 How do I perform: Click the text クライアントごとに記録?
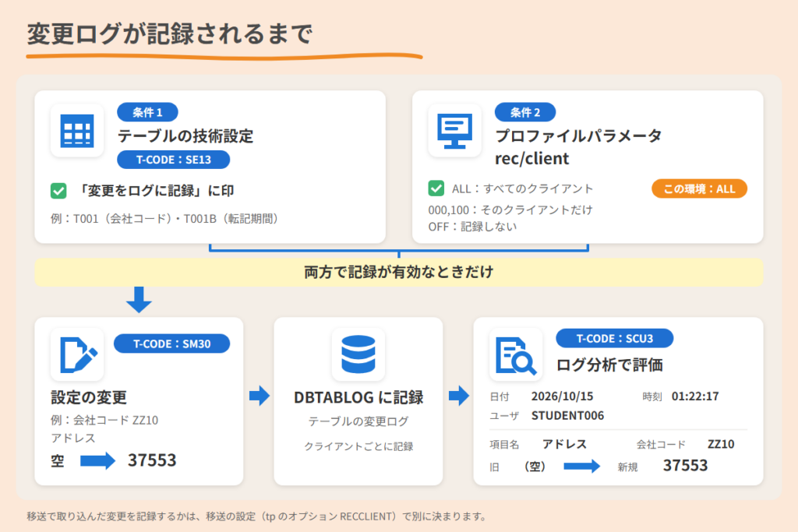click(358, 446)
